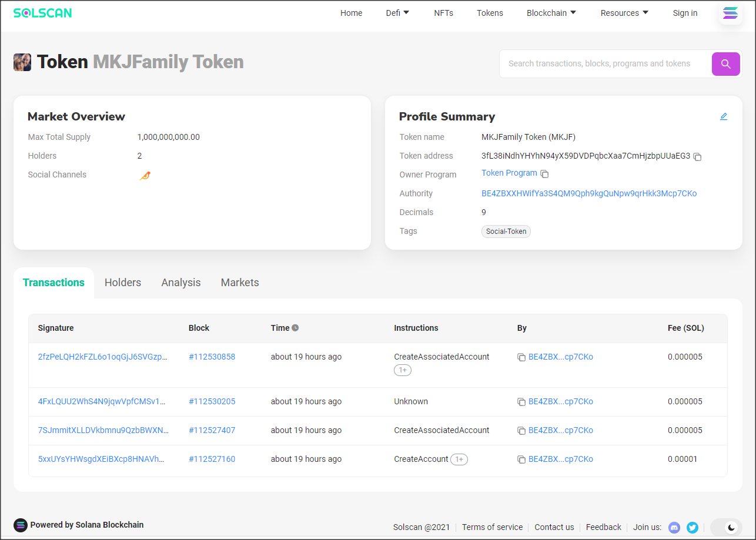This screenshot has width=756, height=540.
Task: Open the Twitter icon in the footer
Action: click(x=693, y=527)
